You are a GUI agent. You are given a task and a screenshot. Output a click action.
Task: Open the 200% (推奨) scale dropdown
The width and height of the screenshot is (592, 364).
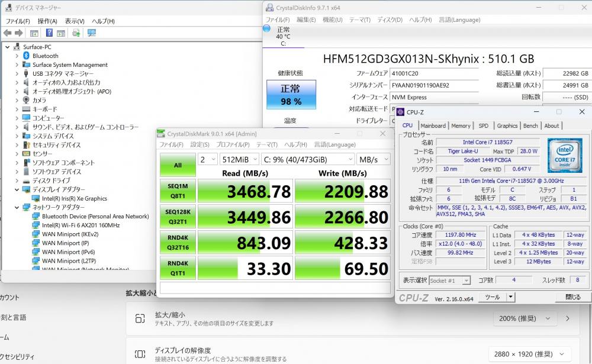[x=525, y=318]
